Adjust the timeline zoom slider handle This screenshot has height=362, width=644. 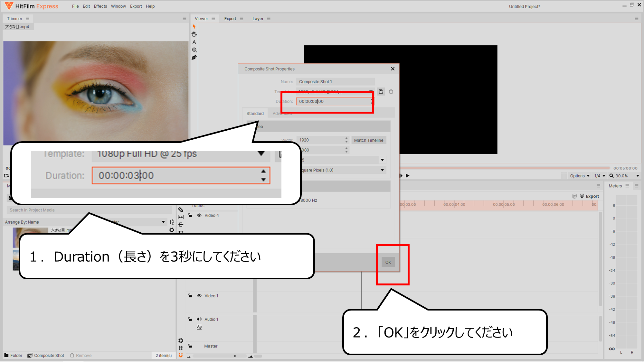235,356
